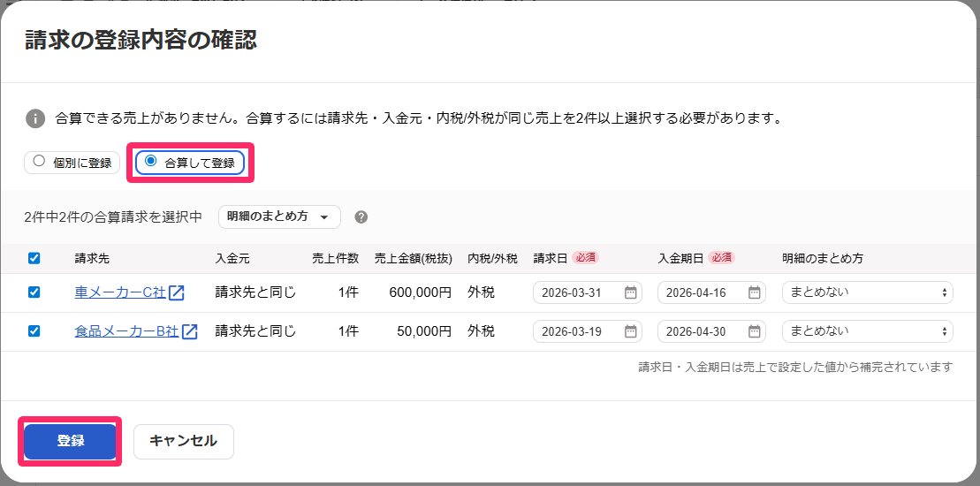Click the 入金期日 必須 column header
The height and width of the screenshot is (486, 980).
[x=697, y=258]
